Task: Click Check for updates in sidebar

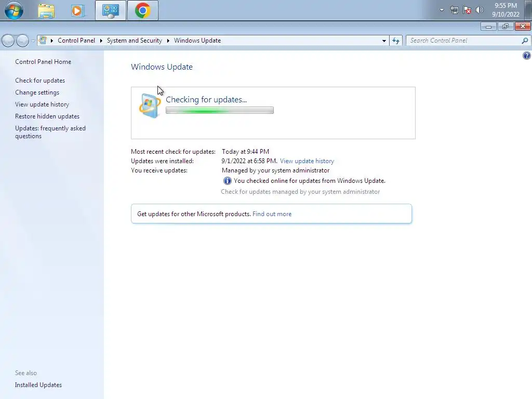Action: coord(40,81)
